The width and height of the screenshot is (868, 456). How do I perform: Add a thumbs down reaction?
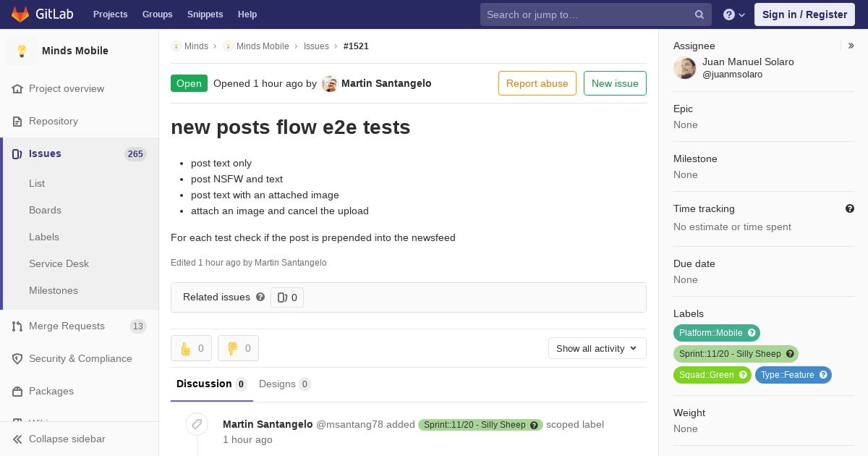click(x=238, y=348)
